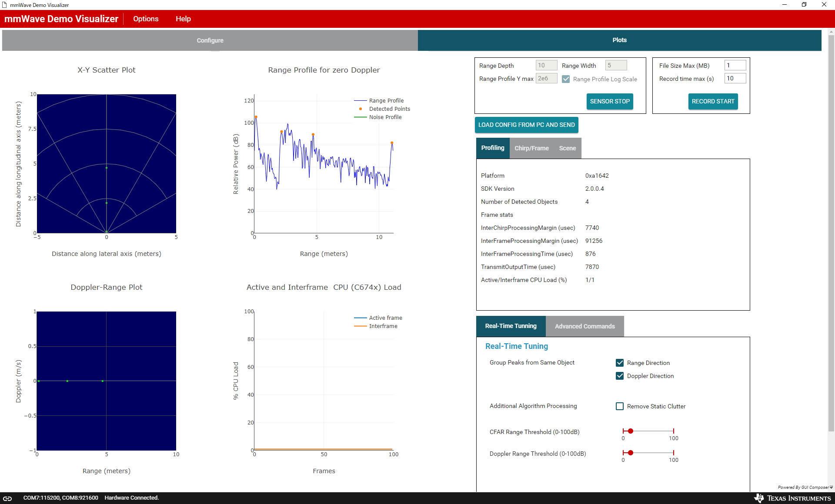
Task: Switch to the Configure tab
Action: tap(210, 40)
